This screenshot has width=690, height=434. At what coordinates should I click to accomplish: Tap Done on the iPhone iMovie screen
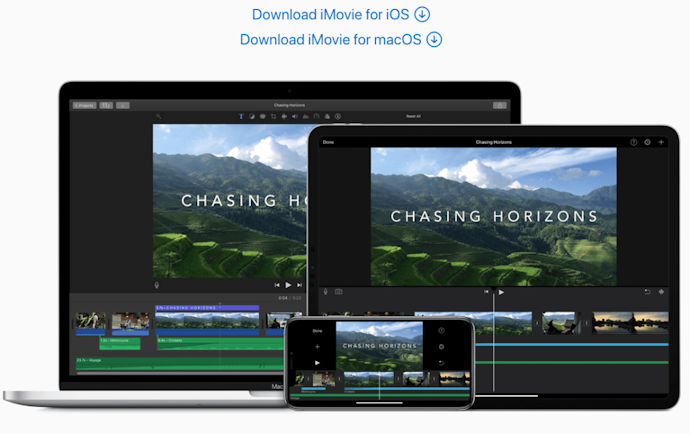(x=317, y=331)
